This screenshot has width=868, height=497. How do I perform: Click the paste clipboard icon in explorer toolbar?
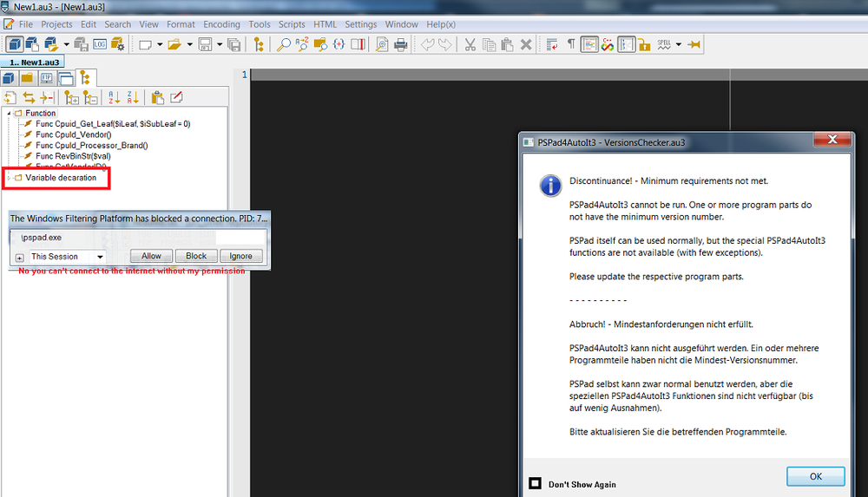click(158, 98)
